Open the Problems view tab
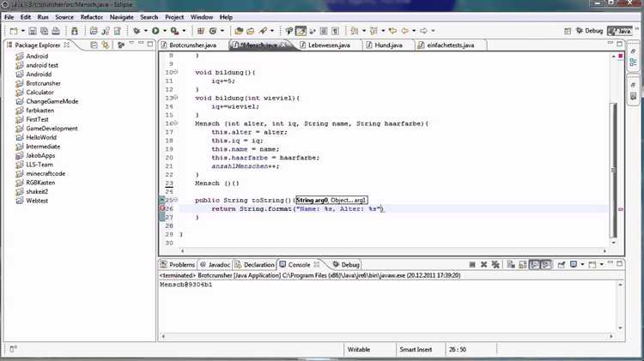 pos(178,265)
